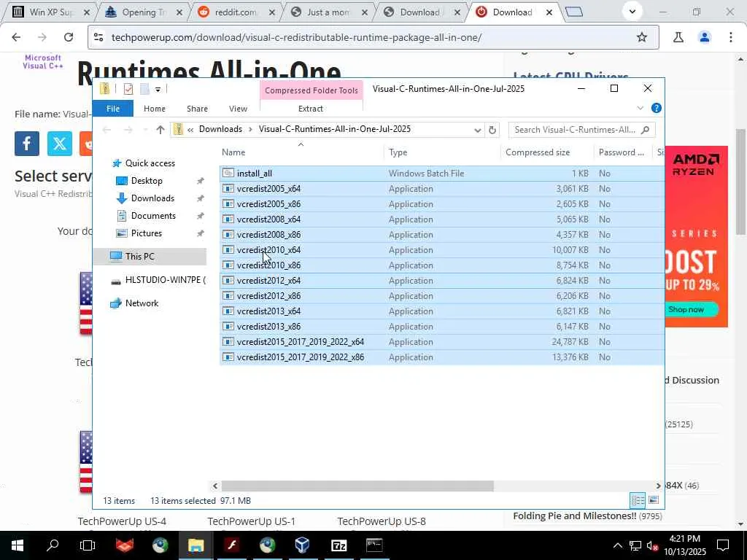This screenshot has width=747, height=560.
Task: Switch to the Share ribbon tab
Action: coord(197,109)
